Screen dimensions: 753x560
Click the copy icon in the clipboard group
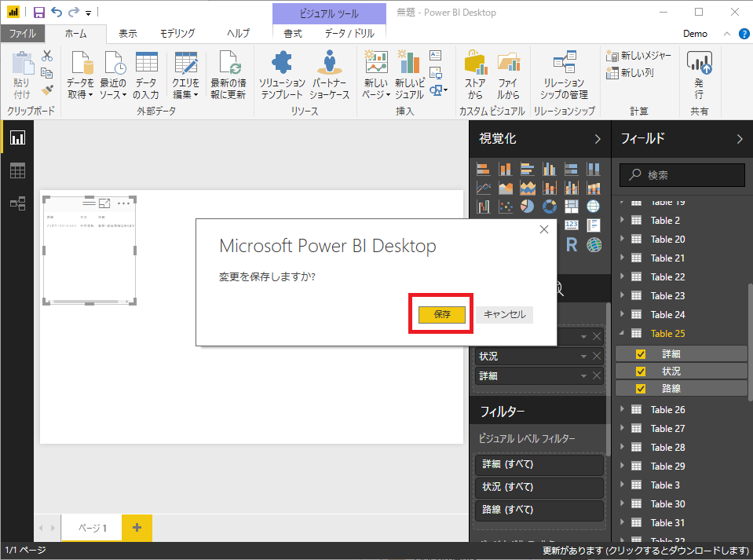point(46,73)
